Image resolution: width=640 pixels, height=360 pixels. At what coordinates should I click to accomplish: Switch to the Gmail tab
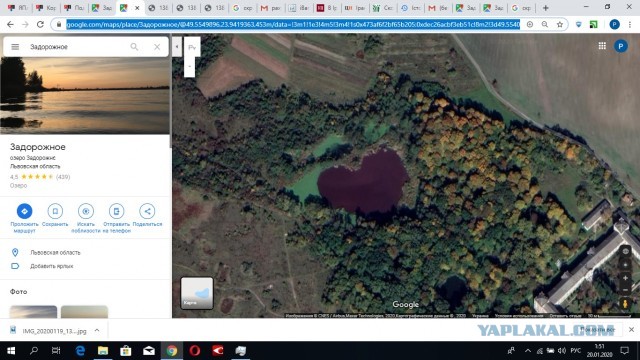[x=271, y=8]
